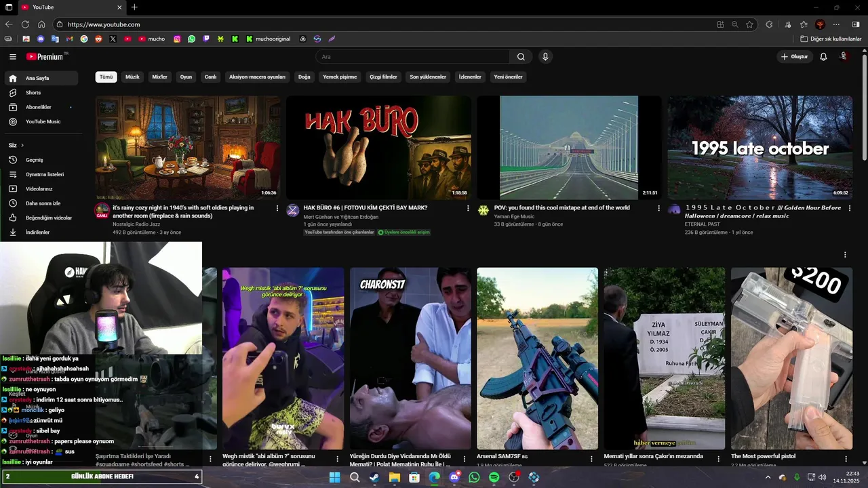Select the Mix'ler filter chip

[159, 77]
